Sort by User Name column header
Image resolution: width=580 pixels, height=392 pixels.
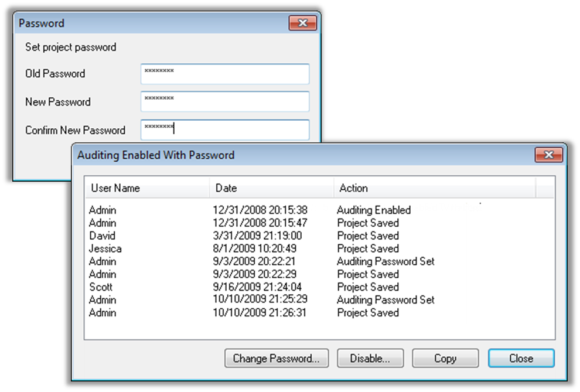tap(146, 188)
